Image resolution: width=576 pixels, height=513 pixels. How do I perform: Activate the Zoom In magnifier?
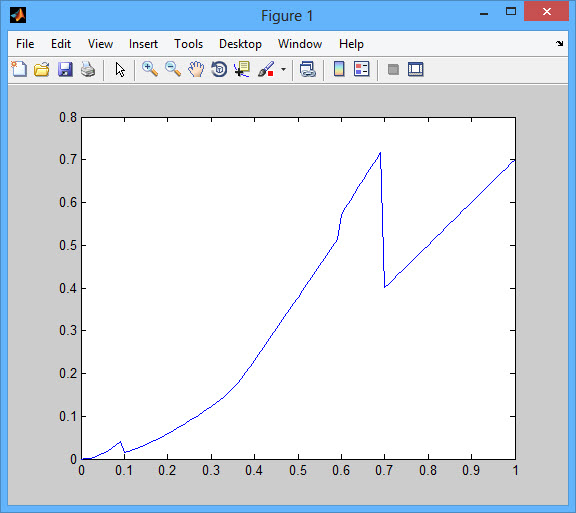(150, 69)
